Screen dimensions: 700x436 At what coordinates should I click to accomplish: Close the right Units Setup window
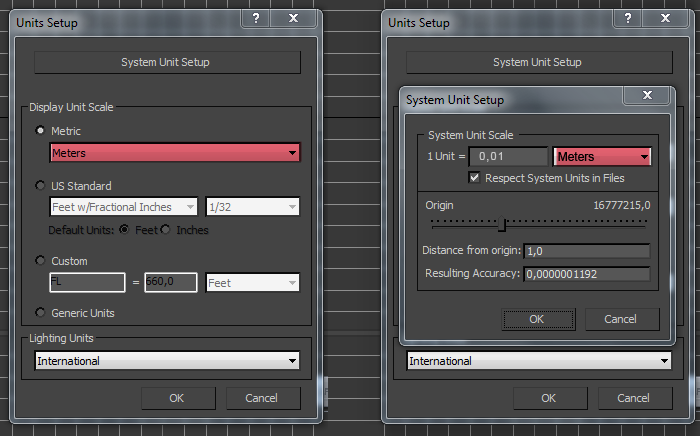click(666, 18)
